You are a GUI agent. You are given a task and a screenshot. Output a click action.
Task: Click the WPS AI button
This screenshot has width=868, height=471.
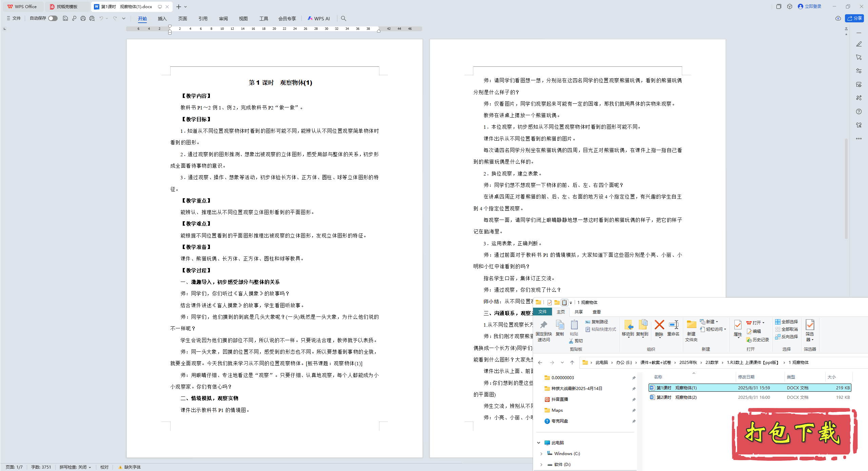point(319,18)
